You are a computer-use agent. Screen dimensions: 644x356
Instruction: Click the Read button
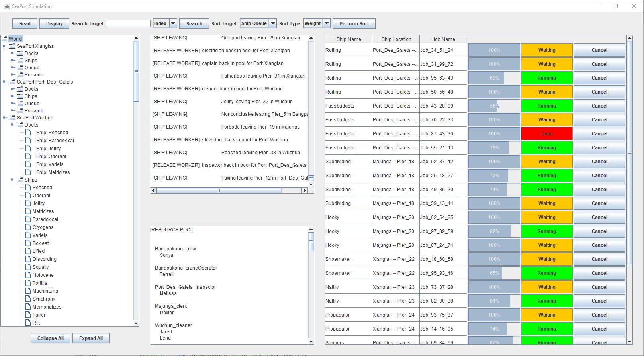tap(25, 23)
